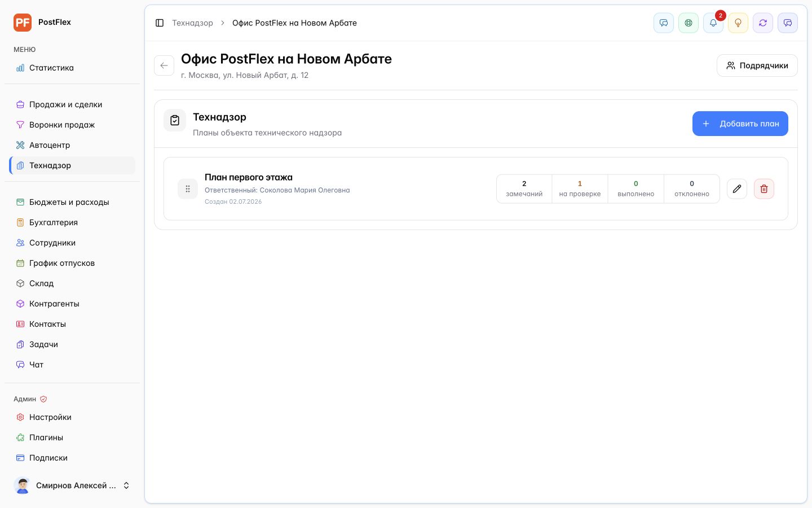Click the Добавить план button
812x508 pixels.
(740, 124)
